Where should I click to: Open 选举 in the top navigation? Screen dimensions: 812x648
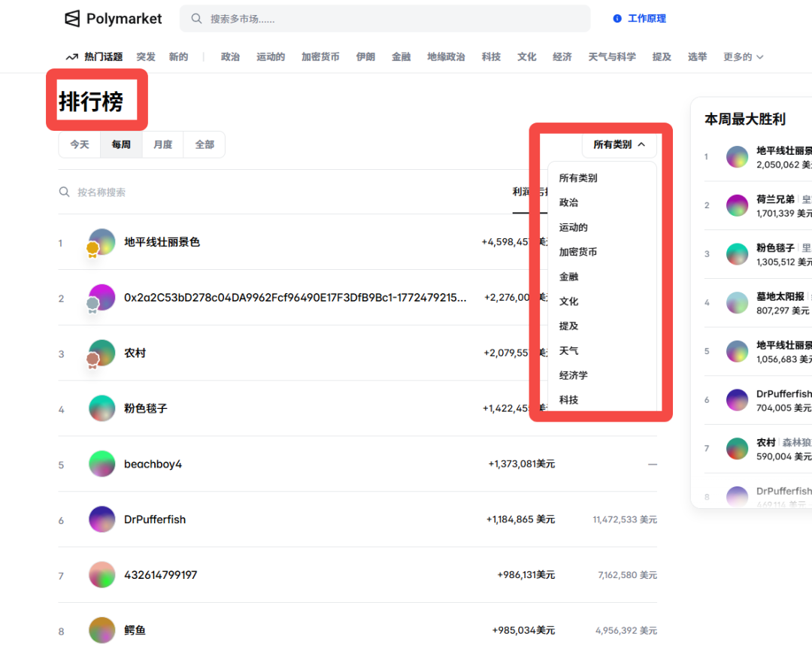tap(697, 57)
